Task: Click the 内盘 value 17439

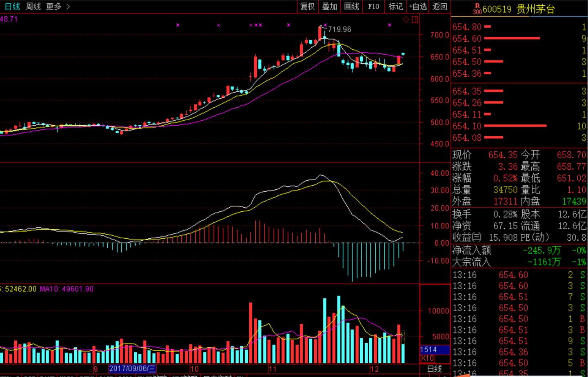Action: pos(574,201)
